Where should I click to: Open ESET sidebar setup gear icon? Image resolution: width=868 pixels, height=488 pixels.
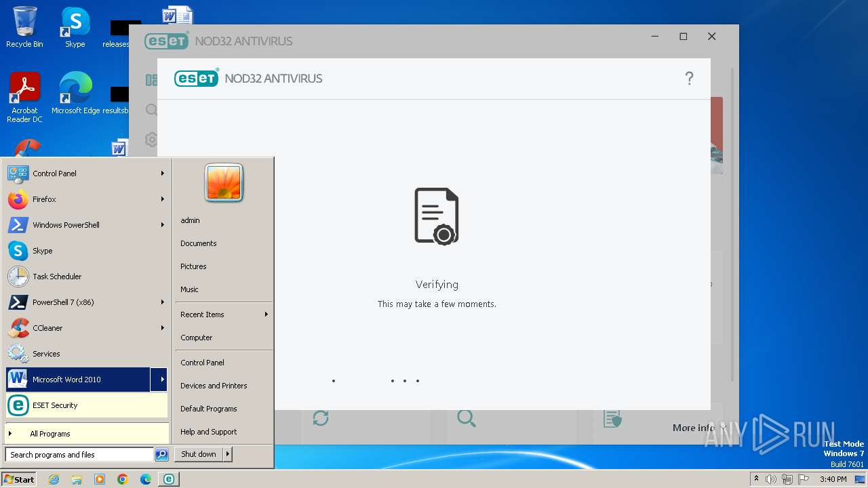(151, 140)
